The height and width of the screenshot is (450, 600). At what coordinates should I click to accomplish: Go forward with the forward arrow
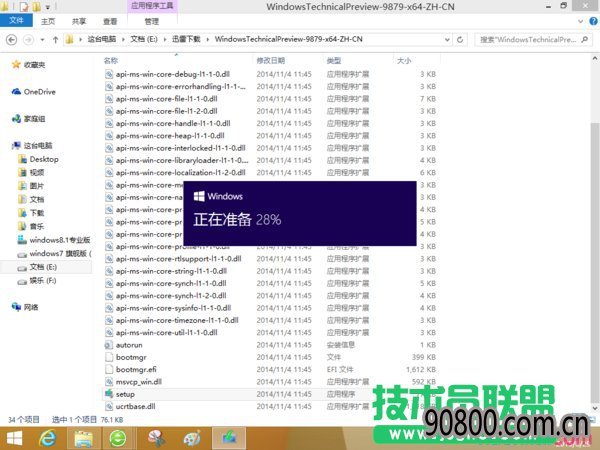click(x=28, y=39)
